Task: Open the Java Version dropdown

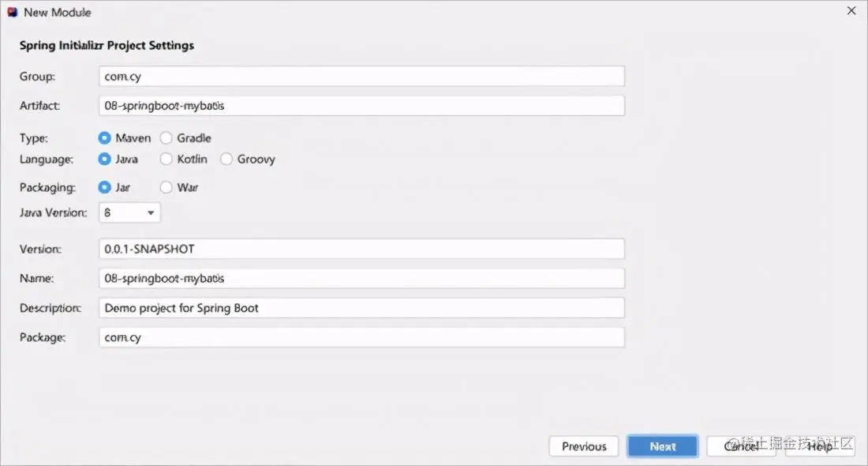Action: tap(129, 212)
